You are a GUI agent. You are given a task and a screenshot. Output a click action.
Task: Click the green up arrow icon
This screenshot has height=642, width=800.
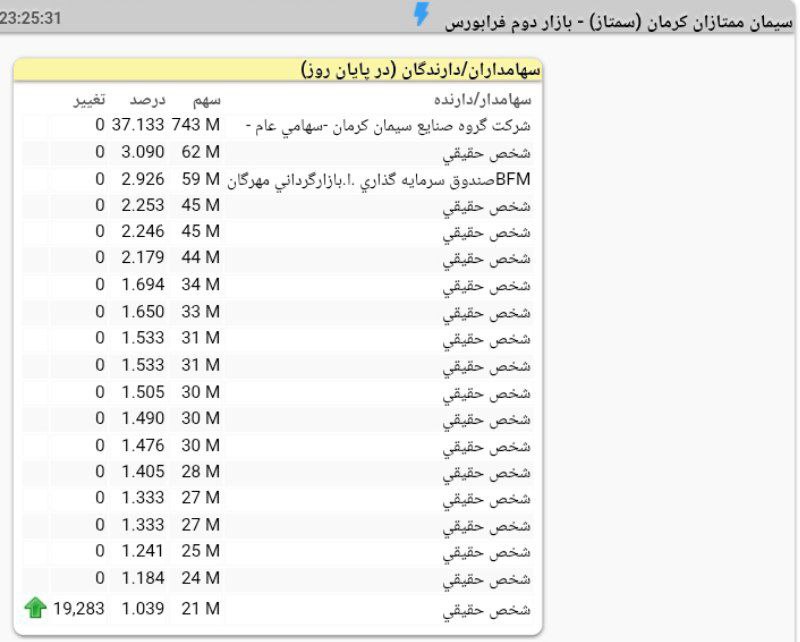tap(36, 607)
